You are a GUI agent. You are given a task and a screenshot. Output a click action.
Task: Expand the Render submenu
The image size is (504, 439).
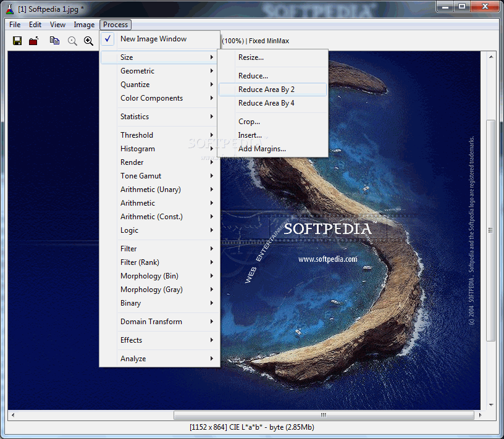pyautogui.click(x=160, y=162)
